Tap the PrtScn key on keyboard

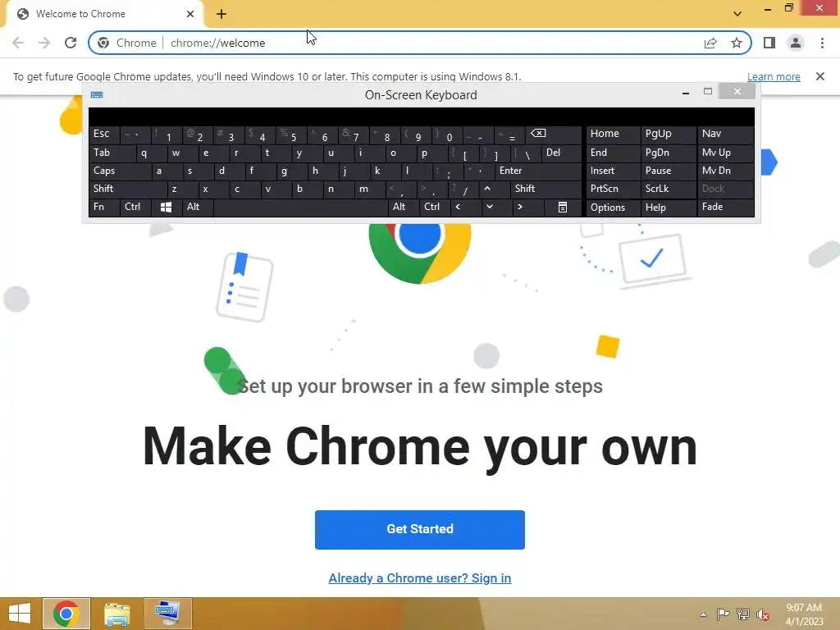pos(613,189)
